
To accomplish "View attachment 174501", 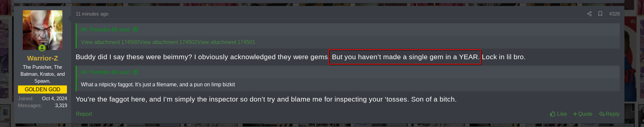I will [226, 42].
